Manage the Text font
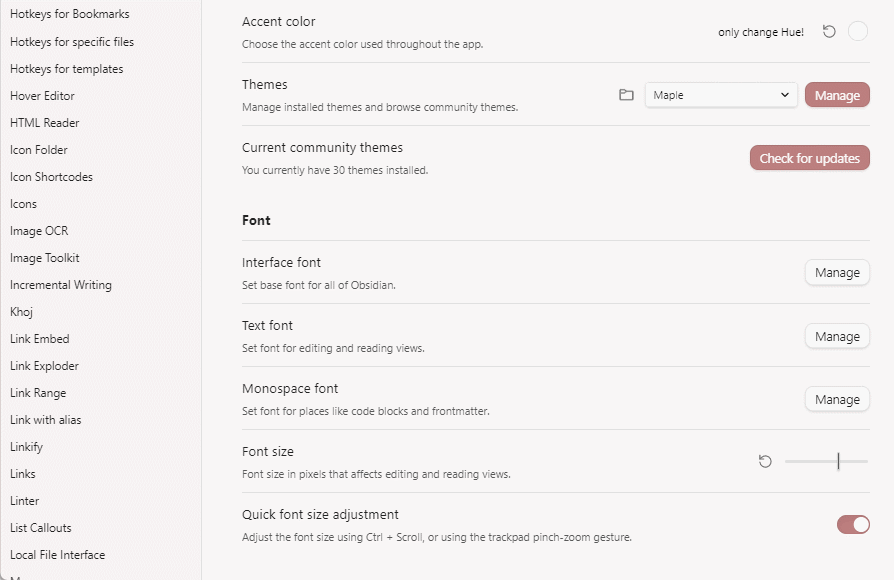Viewport: 894px width, 580px height. tap(837, 335)
